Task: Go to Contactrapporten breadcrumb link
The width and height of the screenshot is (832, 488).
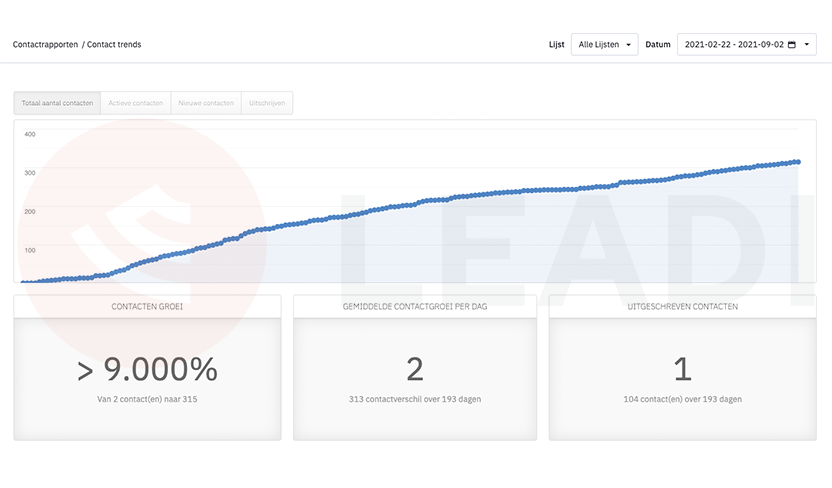Action: [45, 45]
